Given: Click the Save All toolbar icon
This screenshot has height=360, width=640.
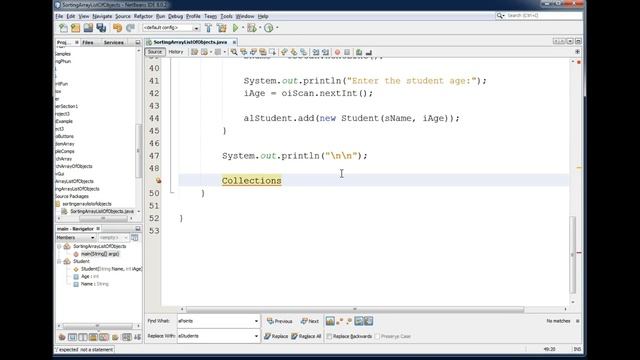Looking at the screenshot, I should (101, 28).
